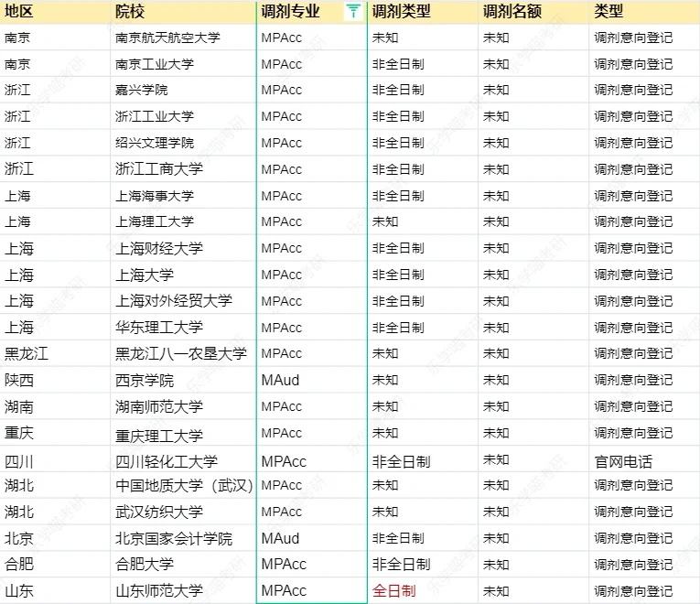Image resolution: width=700 pixels, height=604 pixels.
Task: Click on 四川轻化工大学
Action: [166, 461]
